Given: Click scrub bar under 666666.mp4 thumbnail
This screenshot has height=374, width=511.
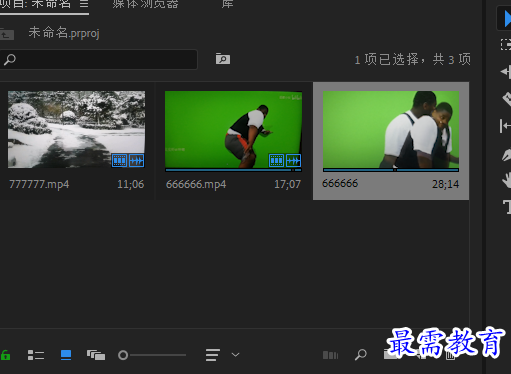Looking at the screenshot, I should coord(233,170).
